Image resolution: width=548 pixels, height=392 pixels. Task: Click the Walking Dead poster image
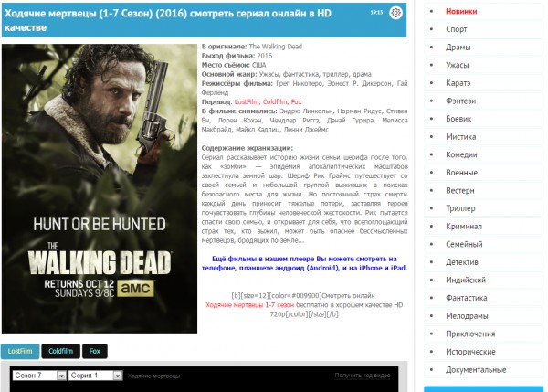coord(100,188)
